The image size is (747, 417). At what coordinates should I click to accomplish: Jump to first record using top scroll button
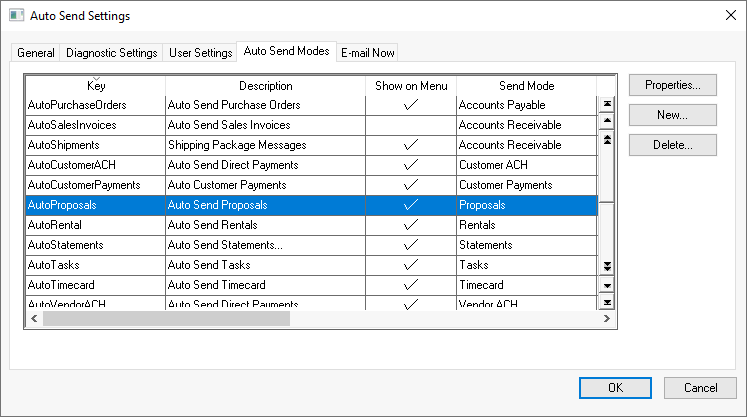606,104
